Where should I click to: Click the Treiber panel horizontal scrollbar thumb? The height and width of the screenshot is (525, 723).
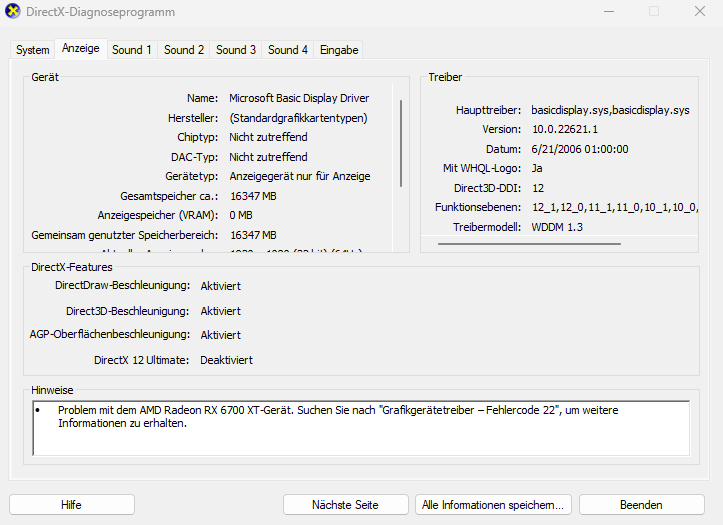pos(529,243)
